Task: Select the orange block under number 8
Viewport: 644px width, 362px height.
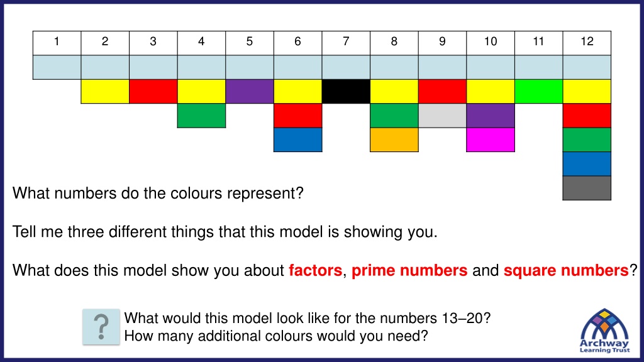Action: pyautogui.click(x=394, y=140)
